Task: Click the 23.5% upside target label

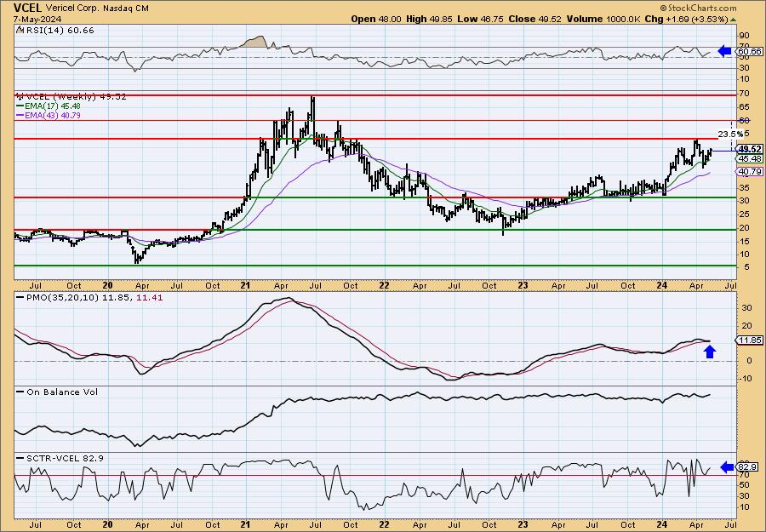Action: click(x=730, y=134)
